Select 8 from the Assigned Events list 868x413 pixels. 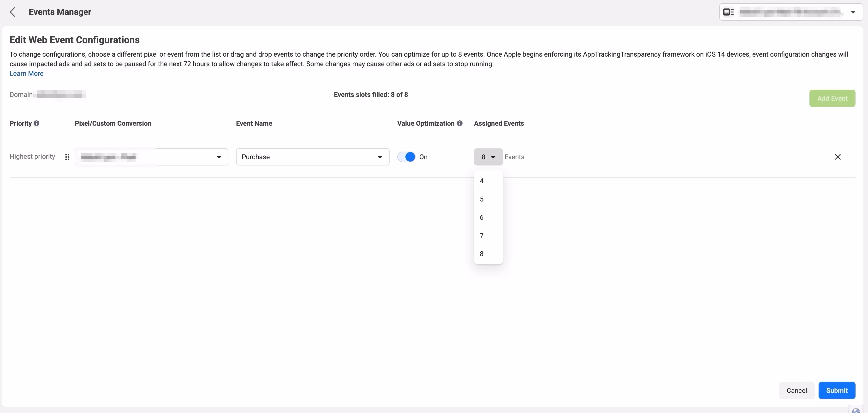488,254
